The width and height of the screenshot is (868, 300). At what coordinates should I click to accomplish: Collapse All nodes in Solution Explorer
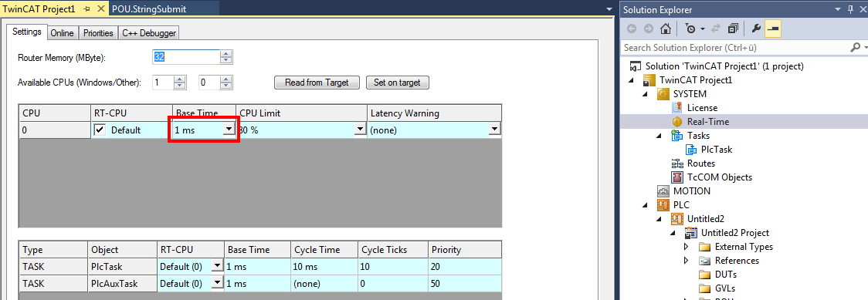(733, 29)
